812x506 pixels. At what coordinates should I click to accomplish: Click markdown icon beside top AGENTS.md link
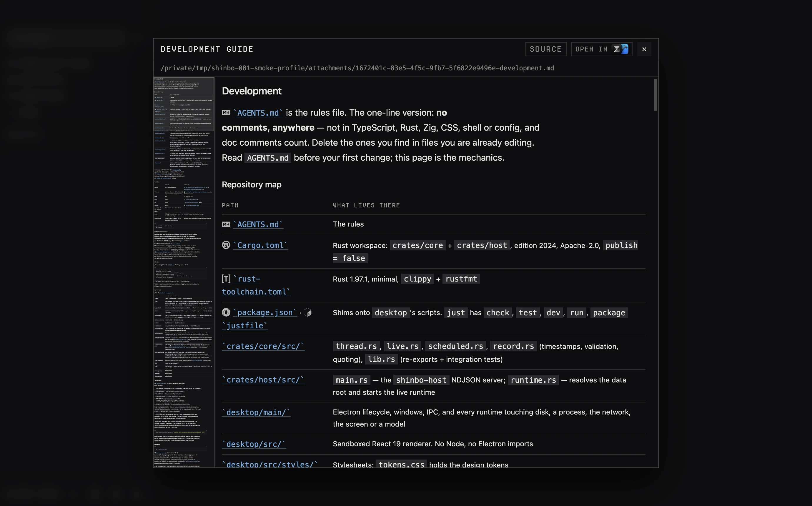coord(226,113)
